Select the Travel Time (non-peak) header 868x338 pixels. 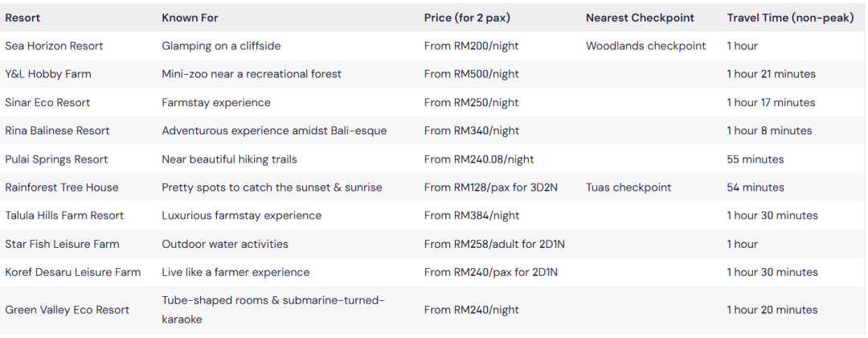(x=791, y=18)
